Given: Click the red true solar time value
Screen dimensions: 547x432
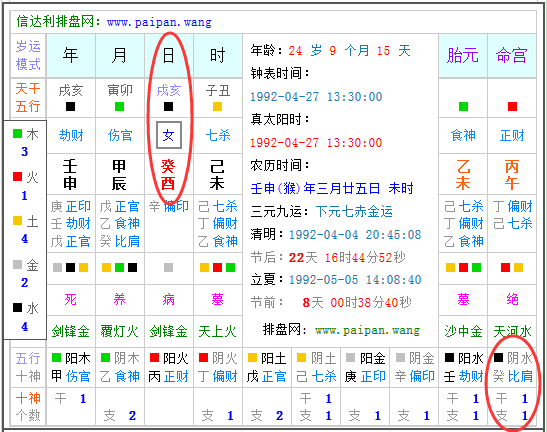Looking at the screenshot, I should point(316,142).
